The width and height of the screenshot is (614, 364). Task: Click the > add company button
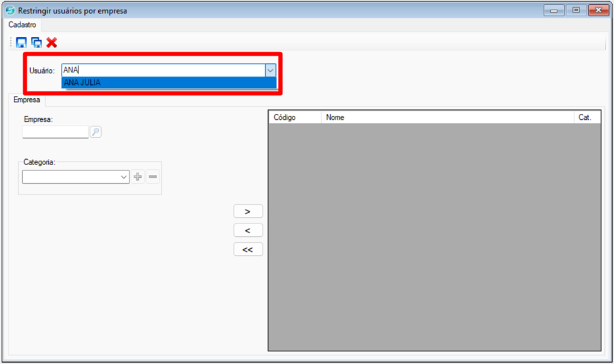(x=248, y=211)
